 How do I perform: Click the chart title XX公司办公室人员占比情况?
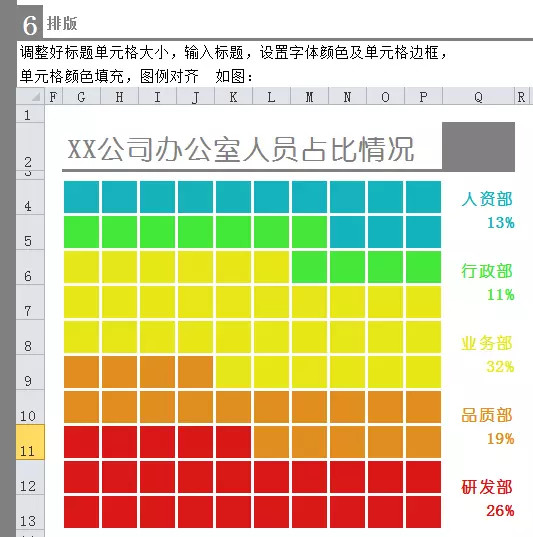[241, 149]
